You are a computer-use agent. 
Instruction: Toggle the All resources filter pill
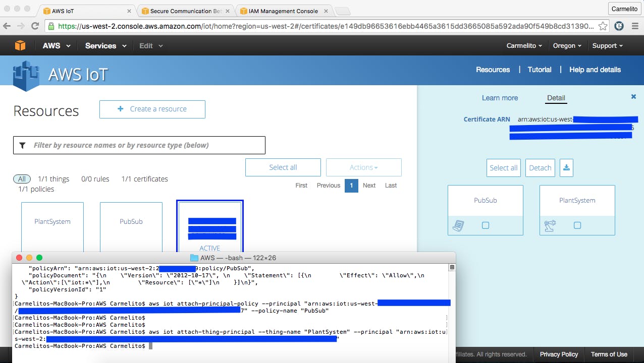[22, 179]
